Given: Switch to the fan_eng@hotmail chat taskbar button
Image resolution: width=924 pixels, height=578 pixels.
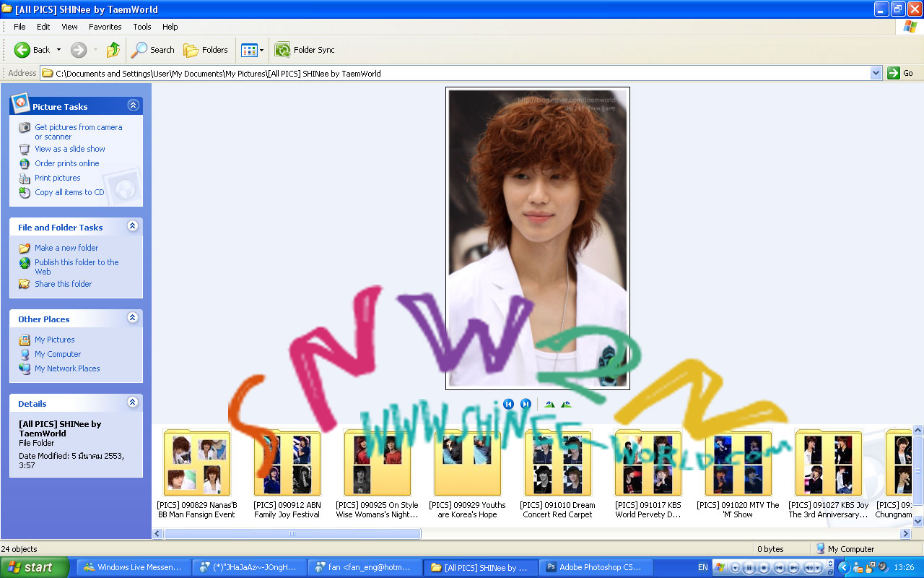Looking at the screenshot, I should (364, 567).
